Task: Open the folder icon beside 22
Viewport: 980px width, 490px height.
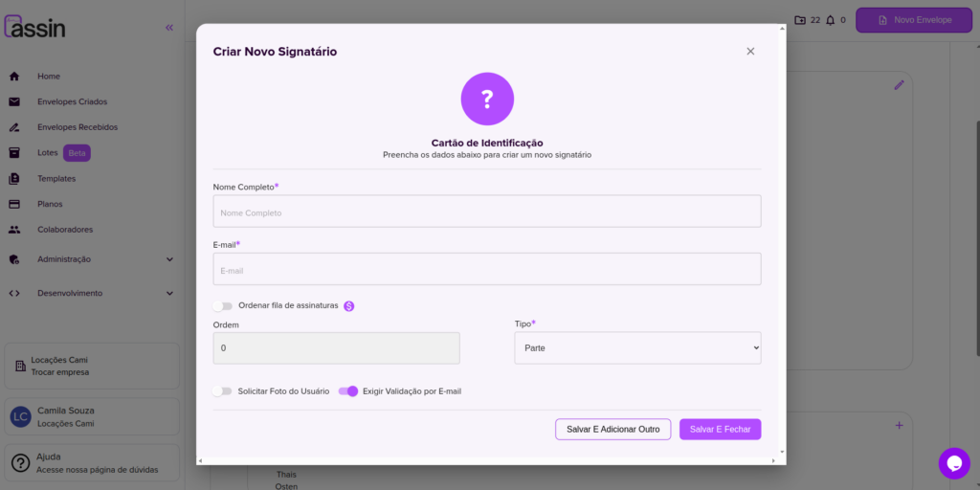Action: (x=800, y=20)
